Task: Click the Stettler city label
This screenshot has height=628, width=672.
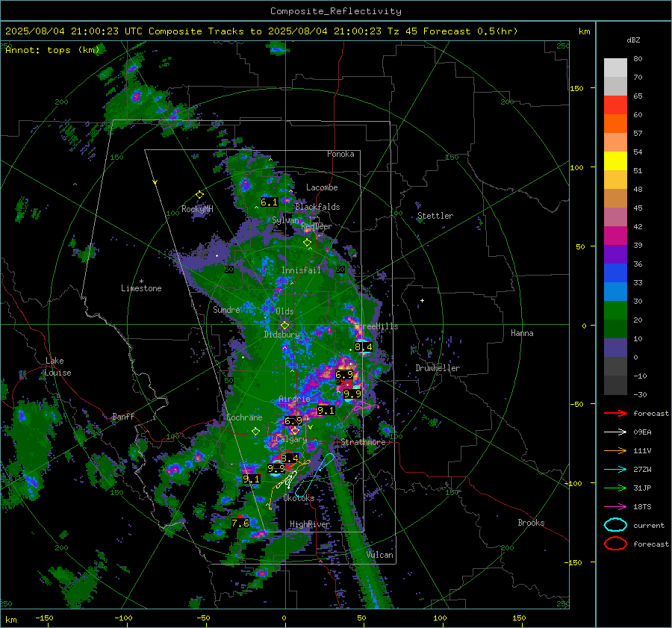Action: (x=435, y=216)
